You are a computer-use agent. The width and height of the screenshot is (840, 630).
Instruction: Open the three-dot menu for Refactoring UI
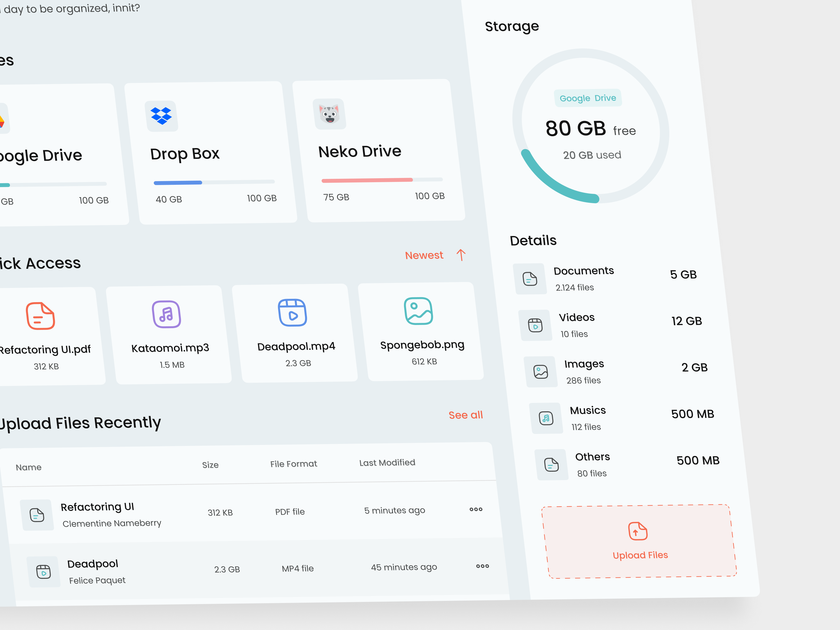tap(476, 509)
